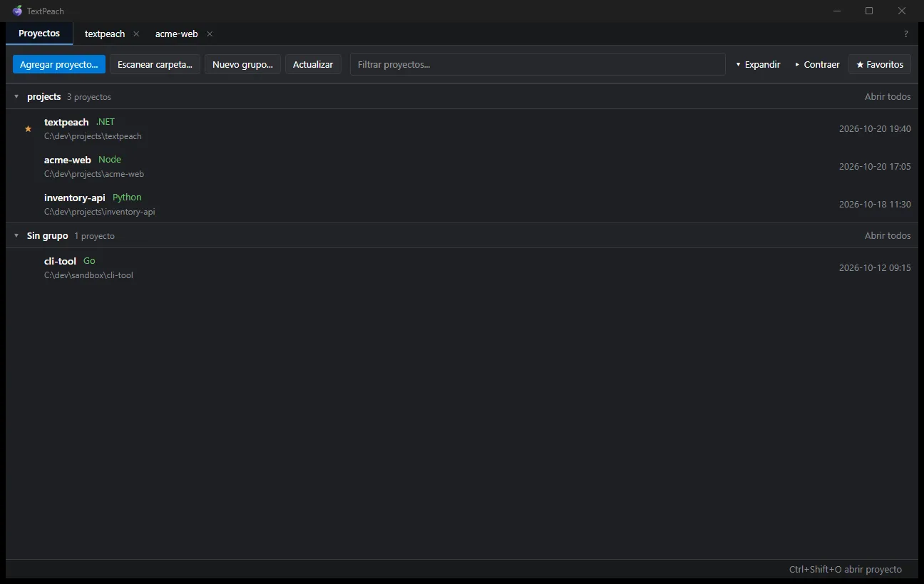
Task: Click the path C:\dev\sandbox\cli-tool
Action: (x=88, y=275)
